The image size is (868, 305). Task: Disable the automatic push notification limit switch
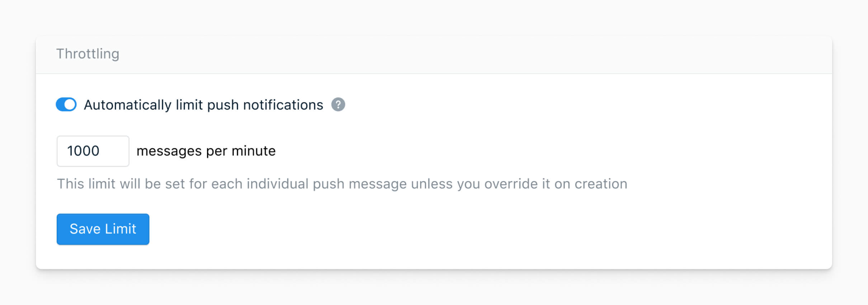point(66,105)
